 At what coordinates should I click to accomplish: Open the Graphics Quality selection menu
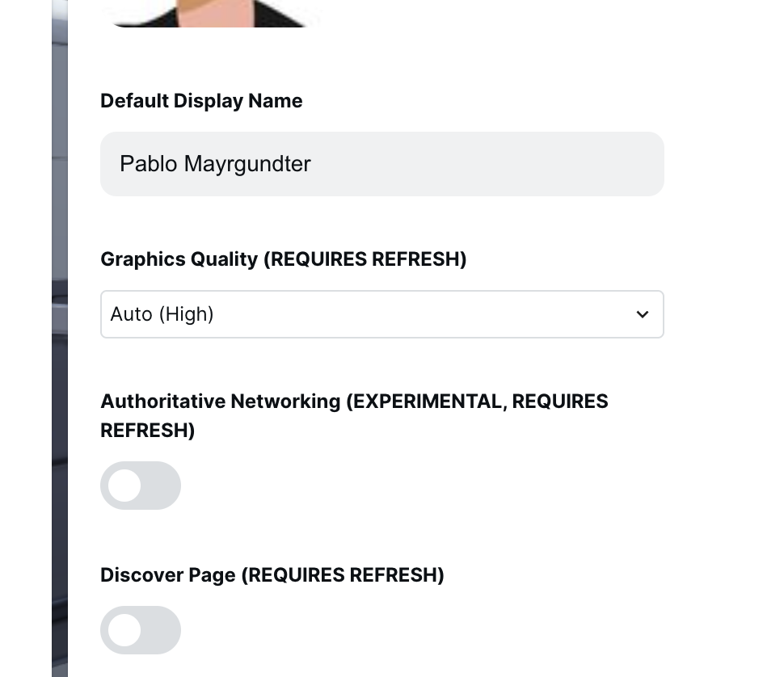(x=381, y=314)
